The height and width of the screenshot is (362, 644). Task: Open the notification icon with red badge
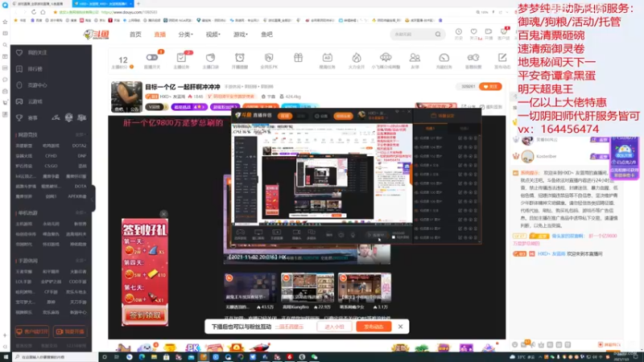coord(504,32)
